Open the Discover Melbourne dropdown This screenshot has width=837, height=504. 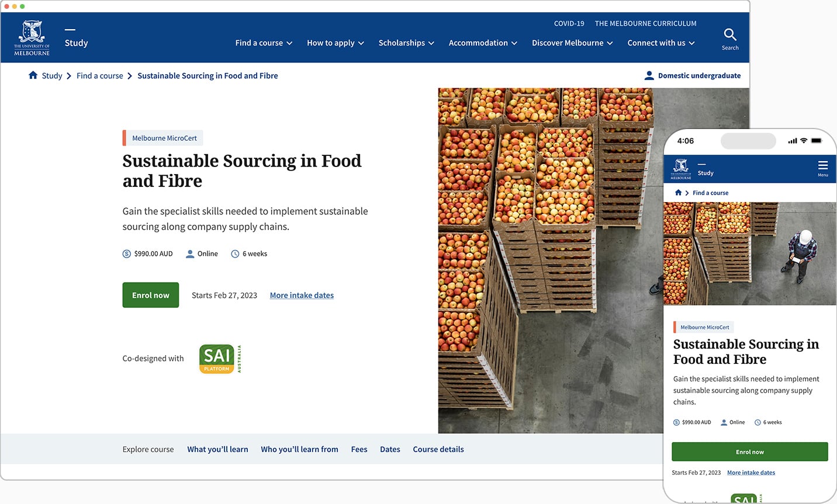tap(572, 43)
